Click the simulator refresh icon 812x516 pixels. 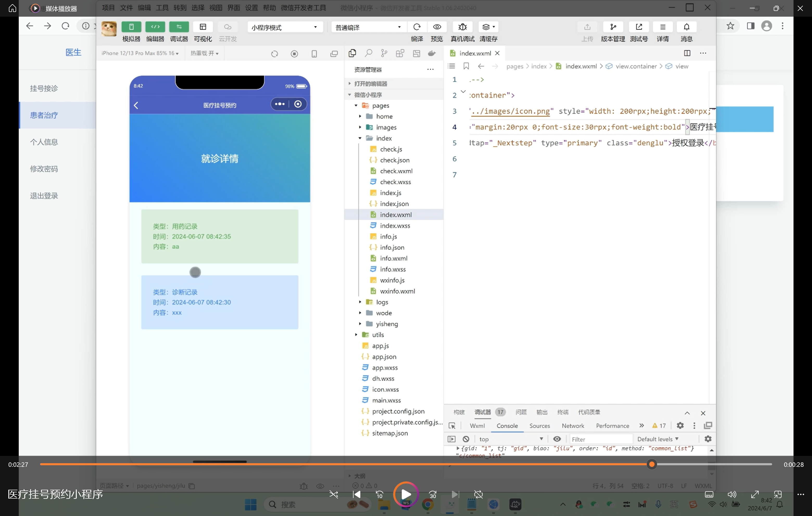[274, 54]
